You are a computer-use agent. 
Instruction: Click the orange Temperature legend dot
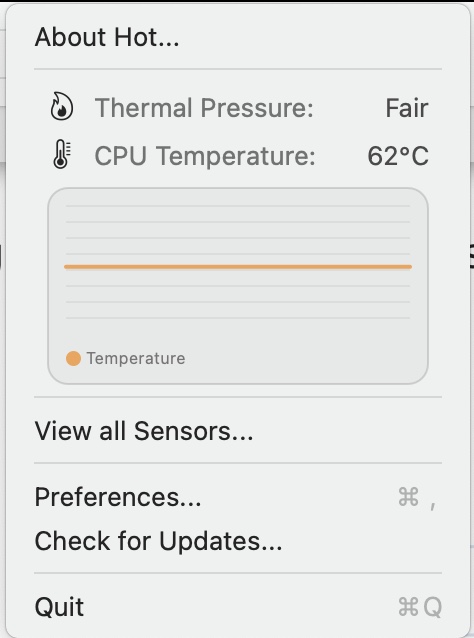click(73, 358)
